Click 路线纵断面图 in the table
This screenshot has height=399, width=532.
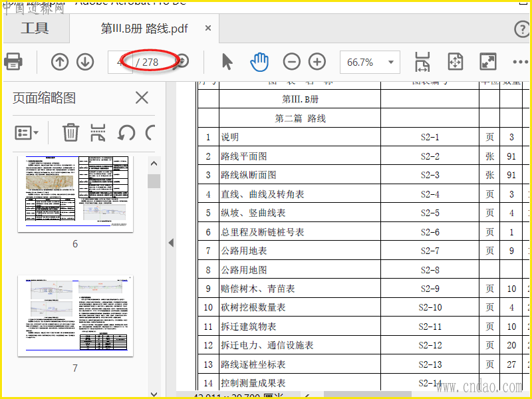coord(249,175)
